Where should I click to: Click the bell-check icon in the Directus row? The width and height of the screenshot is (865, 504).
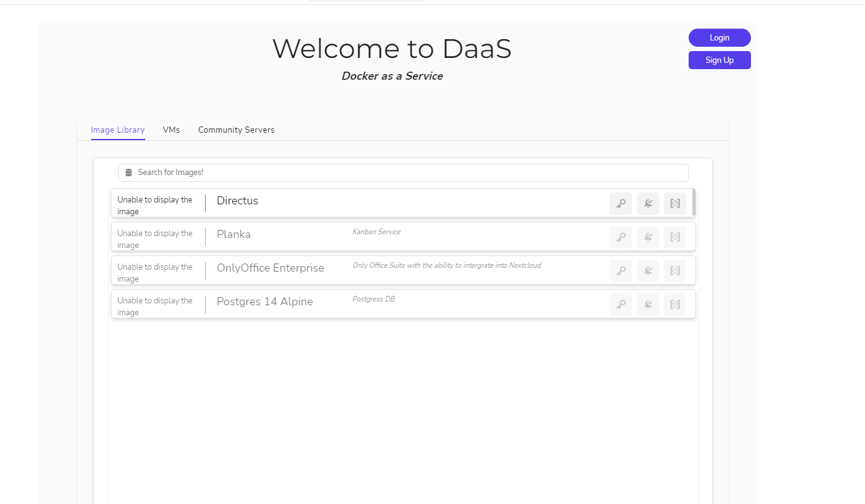tap(648, 204)
